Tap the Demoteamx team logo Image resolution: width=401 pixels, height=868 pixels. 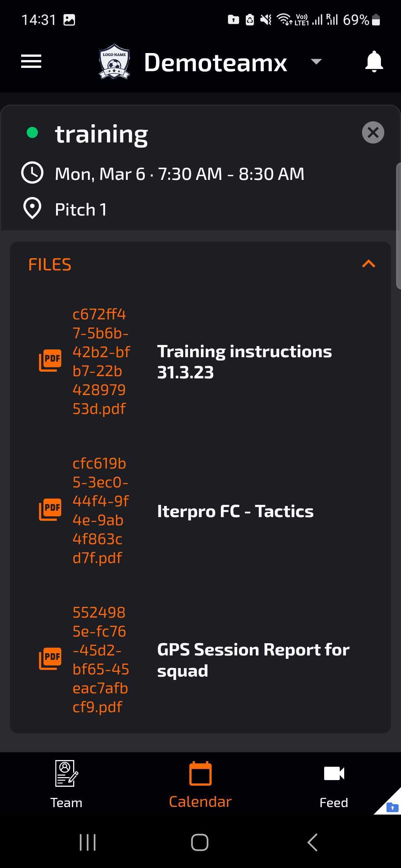[114, 62]
